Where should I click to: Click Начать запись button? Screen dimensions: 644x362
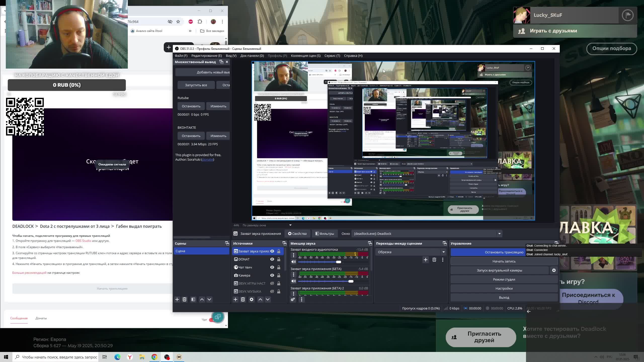(x=504, y=261)
